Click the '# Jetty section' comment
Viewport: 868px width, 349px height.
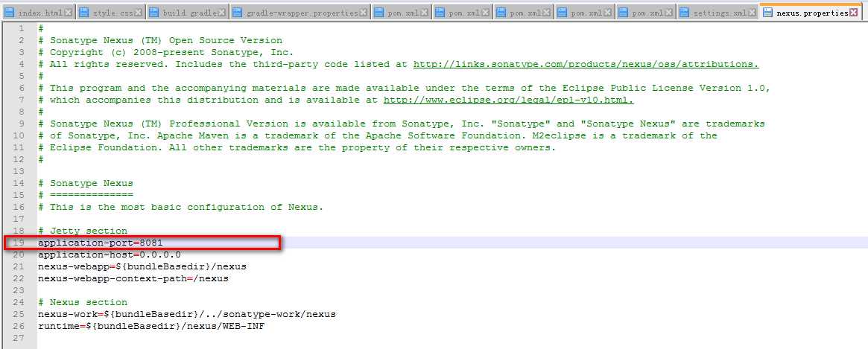(x=83, y=231)
